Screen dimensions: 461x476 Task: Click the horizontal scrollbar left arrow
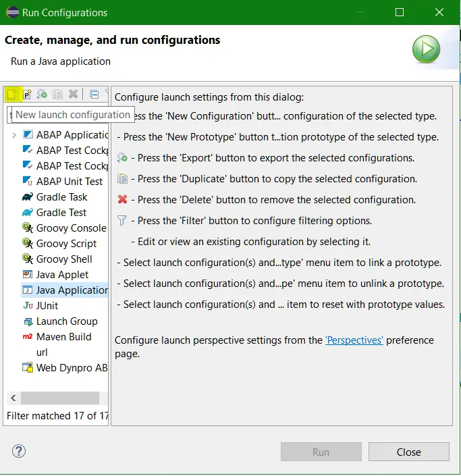(x=13, y=398)
